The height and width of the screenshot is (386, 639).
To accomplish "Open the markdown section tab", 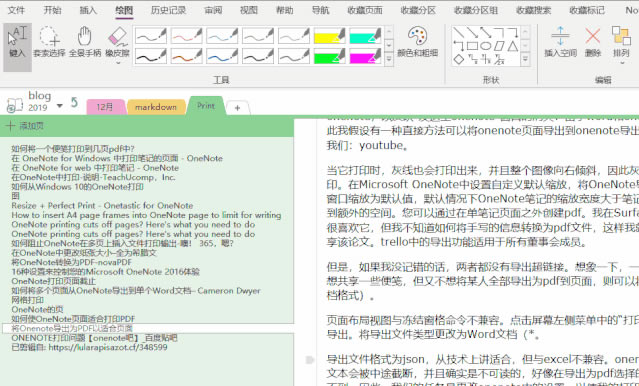I will [x=156, y=107].
